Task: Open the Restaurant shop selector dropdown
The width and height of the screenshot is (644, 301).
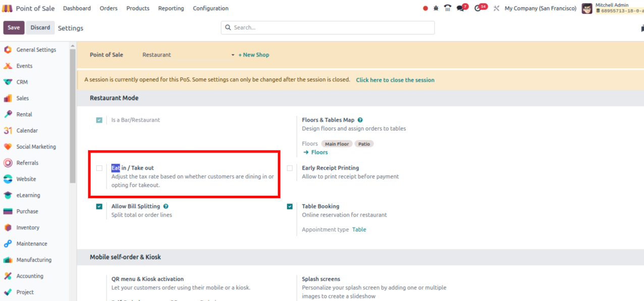Action: tap(188, 55)
